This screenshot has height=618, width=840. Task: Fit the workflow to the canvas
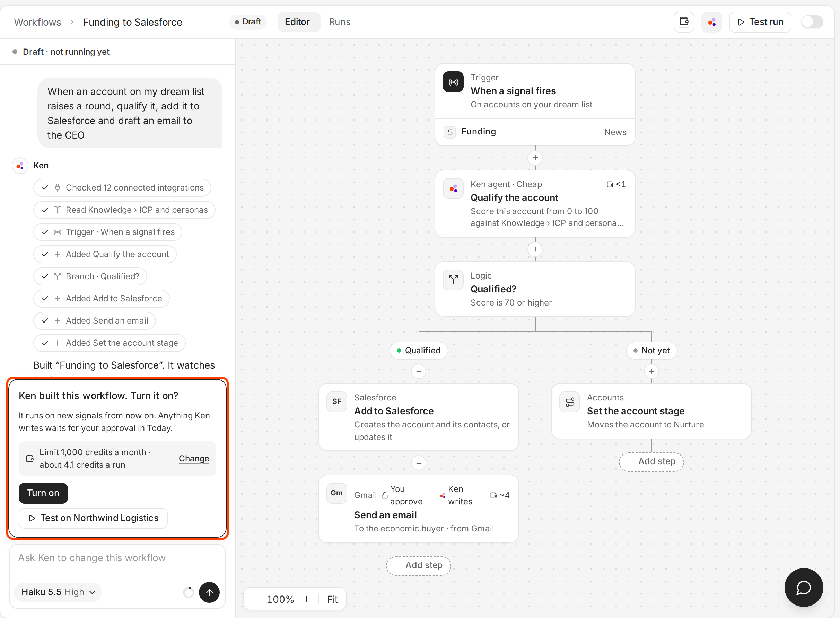pos(332,599)
